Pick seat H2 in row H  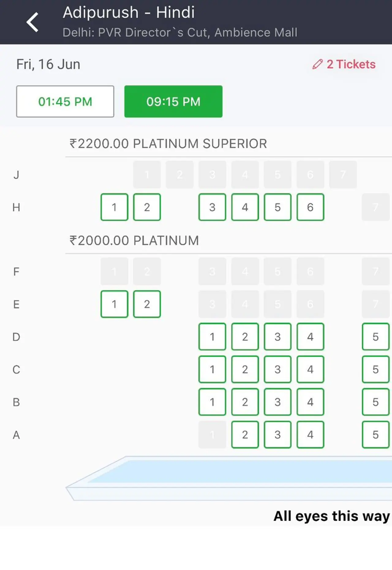tap(147, 207)
